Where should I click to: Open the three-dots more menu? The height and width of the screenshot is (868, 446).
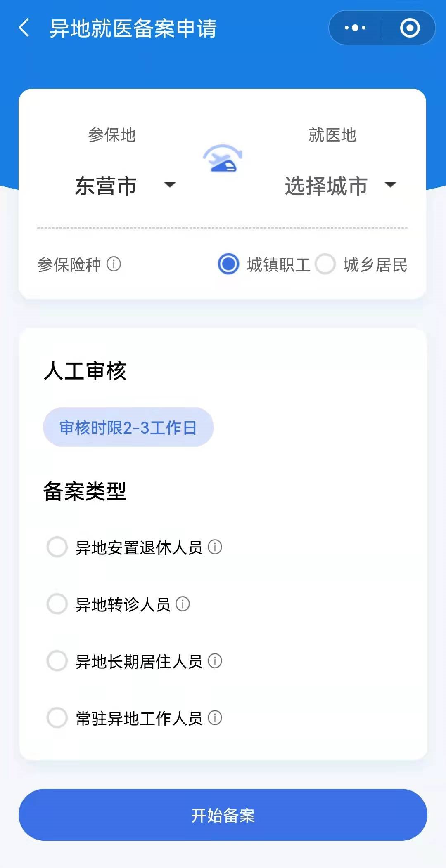coord(355,28)
